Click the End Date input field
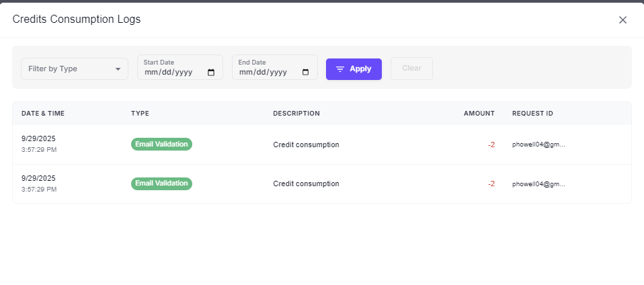644x285 pixels. (x=266, y=72)
